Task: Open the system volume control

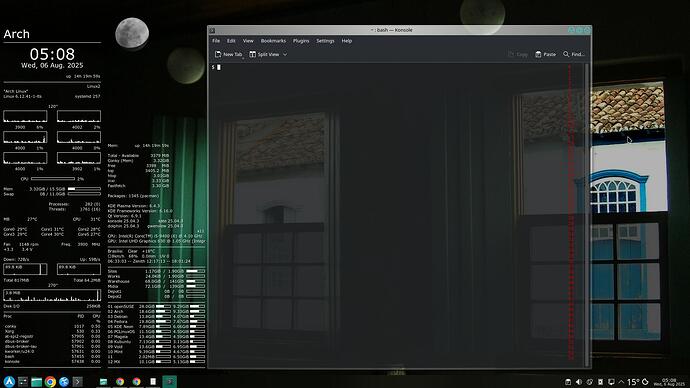Action: (579, 382)
